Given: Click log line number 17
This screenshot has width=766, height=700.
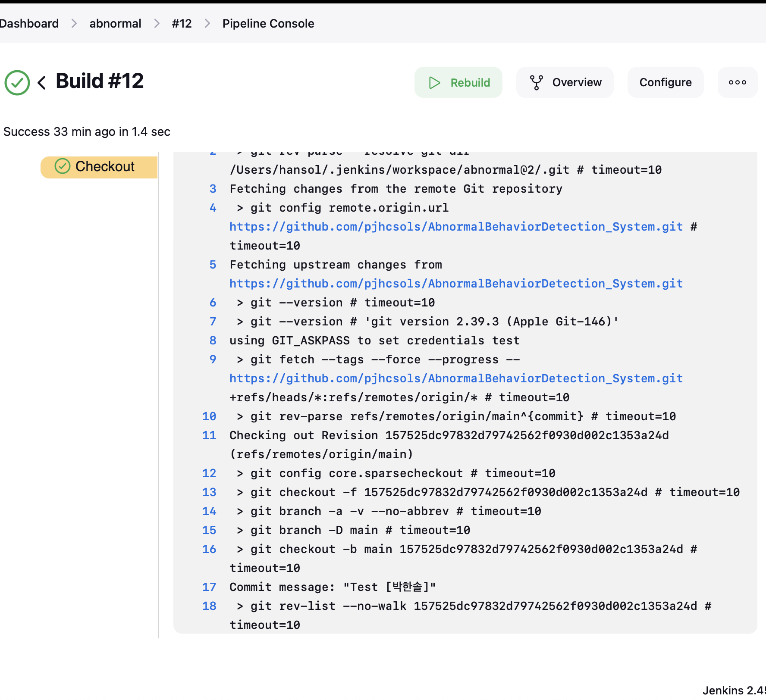Looking at the screenshot, I should click(209, 587).
